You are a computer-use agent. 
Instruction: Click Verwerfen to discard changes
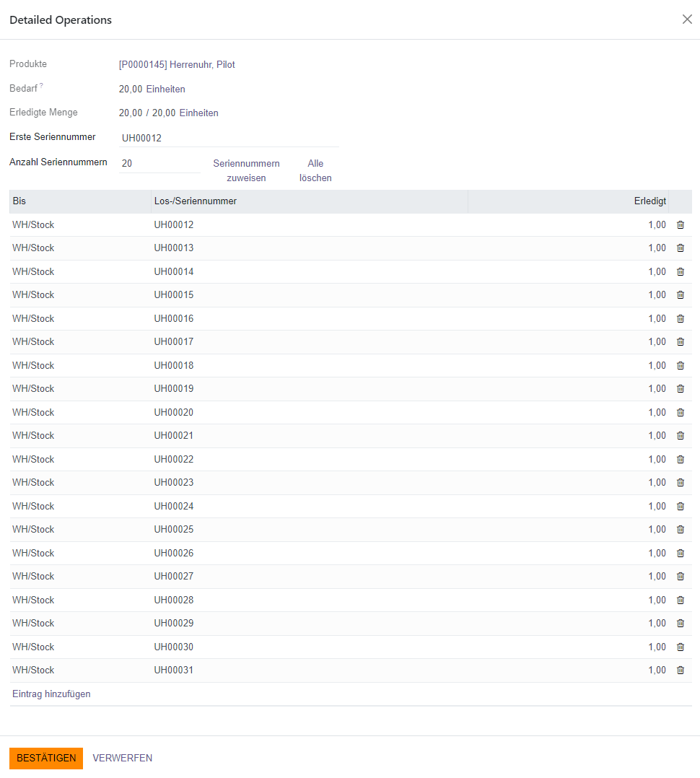122,758
